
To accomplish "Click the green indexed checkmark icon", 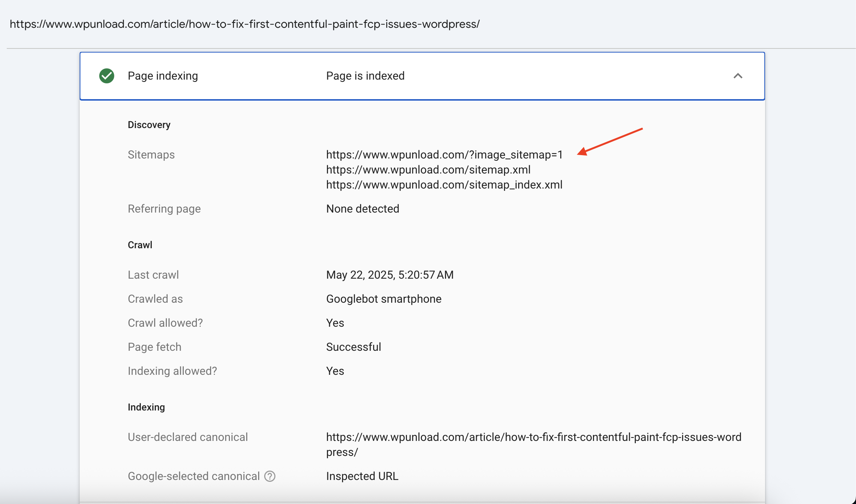I will [107, 76].
